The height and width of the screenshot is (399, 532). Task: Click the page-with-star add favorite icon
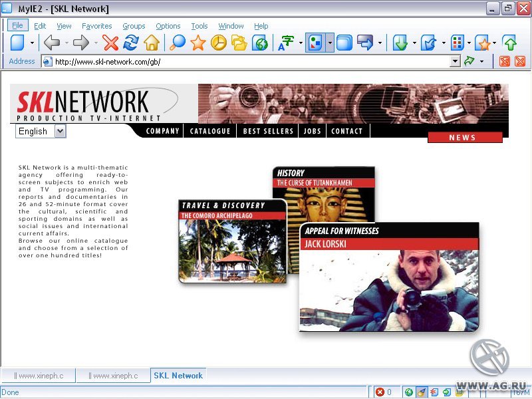click(483, 43)
